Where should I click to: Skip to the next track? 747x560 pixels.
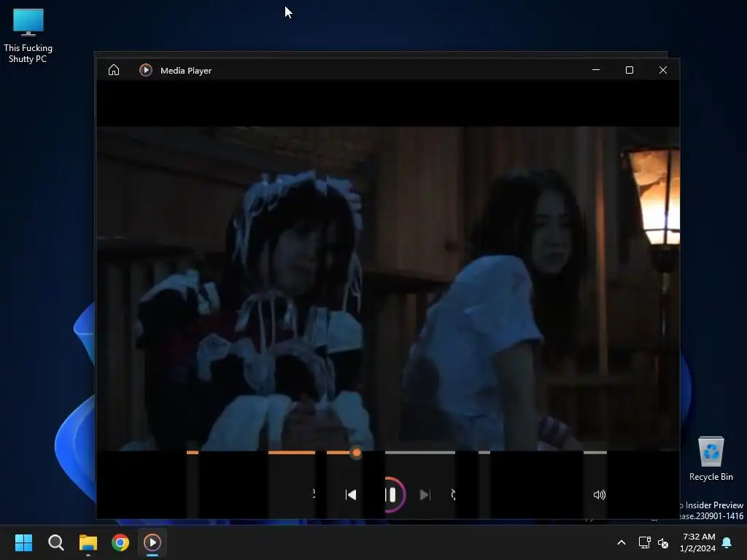point(425,495)
